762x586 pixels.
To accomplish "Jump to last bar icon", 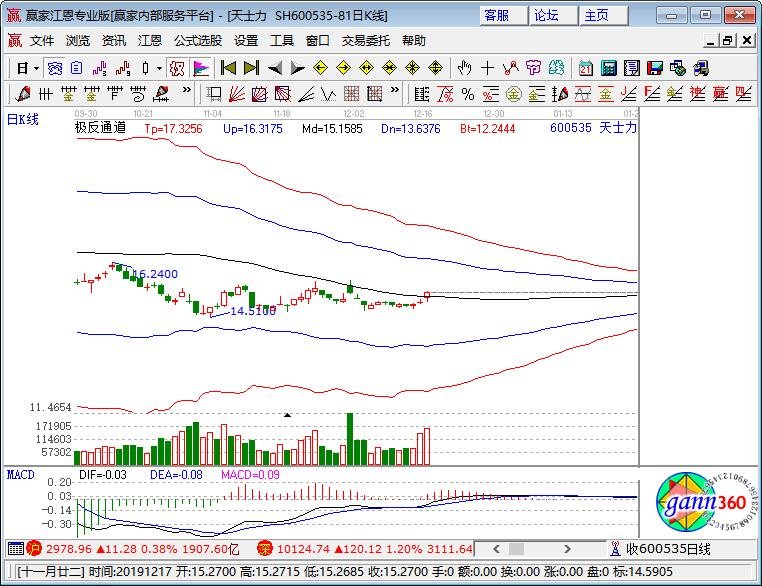I will click(251, 68).
